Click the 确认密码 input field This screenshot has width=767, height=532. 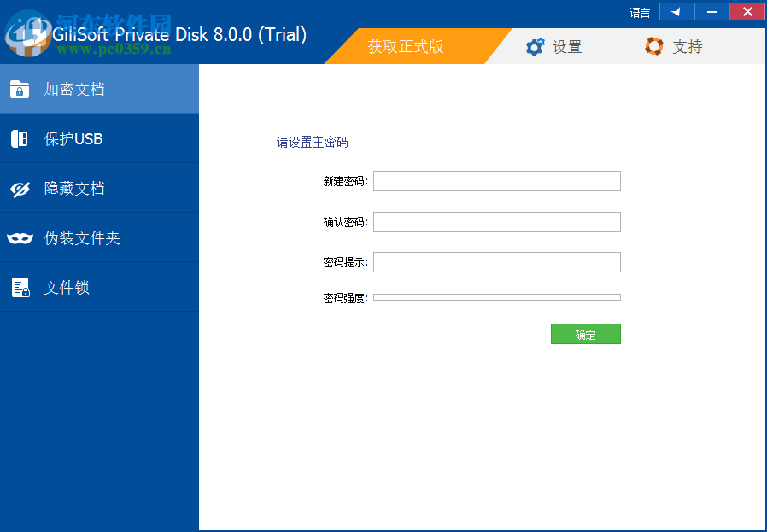pyautogui.click(x=497, y=221)
